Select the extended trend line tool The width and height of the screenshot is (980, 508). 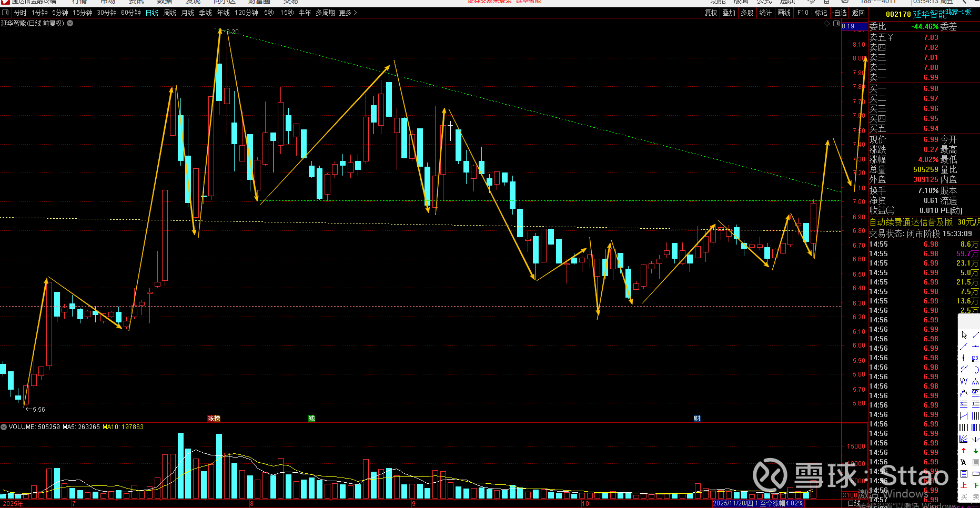tap(964, 347)
